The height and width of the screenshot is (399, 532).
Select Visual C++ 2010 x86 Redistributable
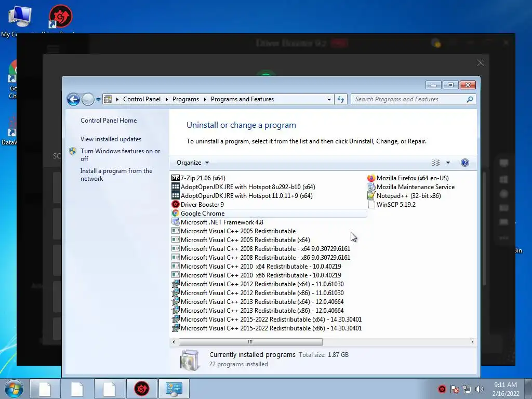pyautogui.click(x=256, y=275)
